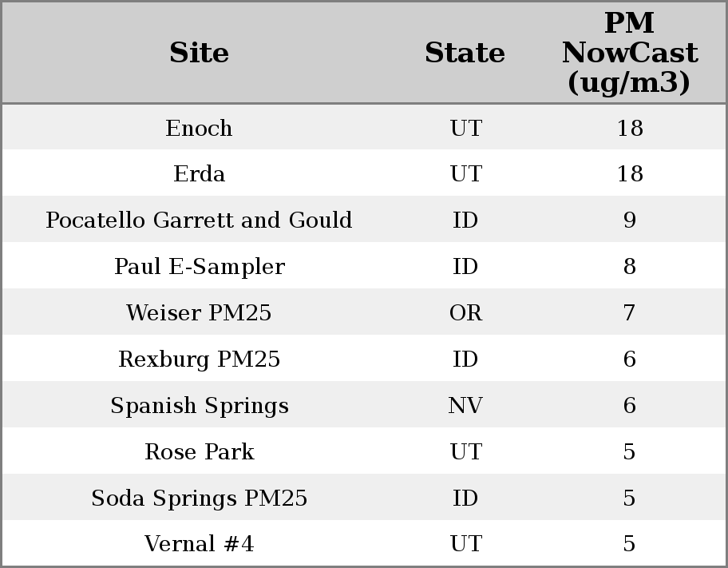Click the OR state cell for Weiser
728x568 pixels.
click(x=465, y=313)
